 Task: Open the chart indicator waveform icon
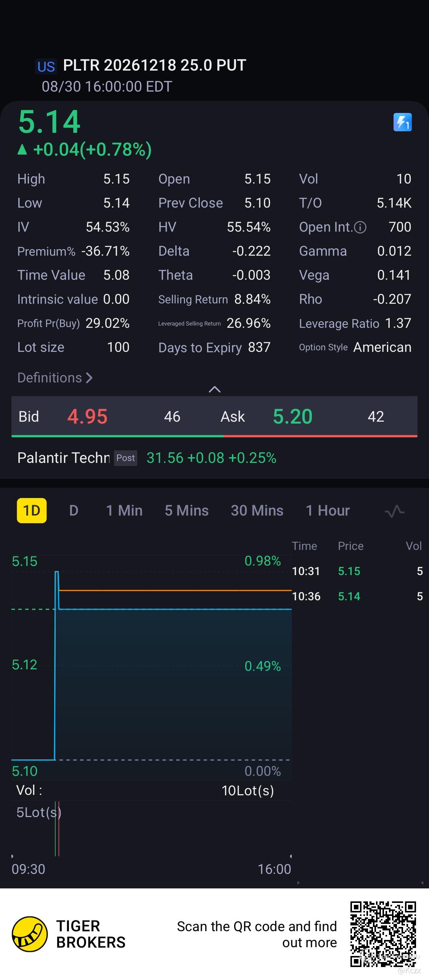tap(394, 511)
